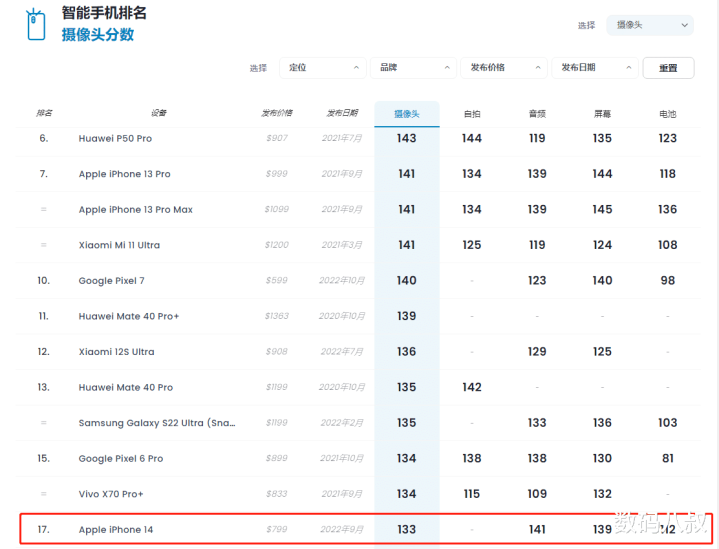Sort by 排名 column header

(44, 113)
